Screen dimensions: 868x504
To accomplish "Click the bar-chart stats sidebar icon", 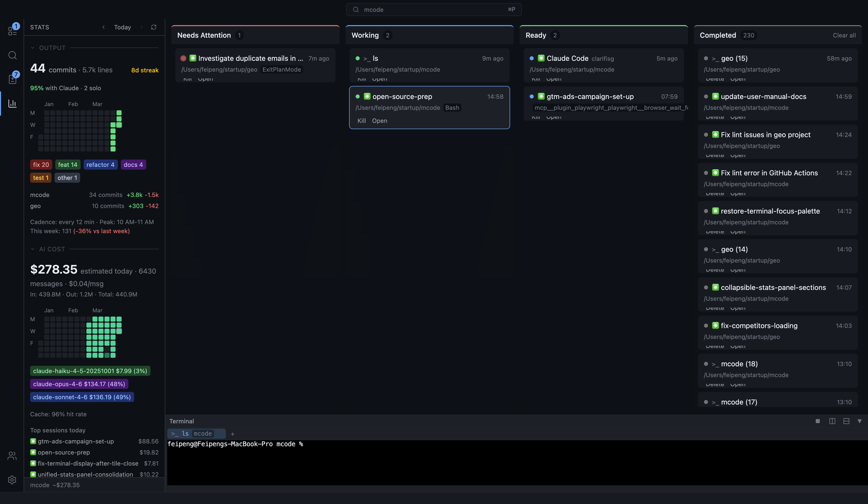I will click(x=12, y=103).
